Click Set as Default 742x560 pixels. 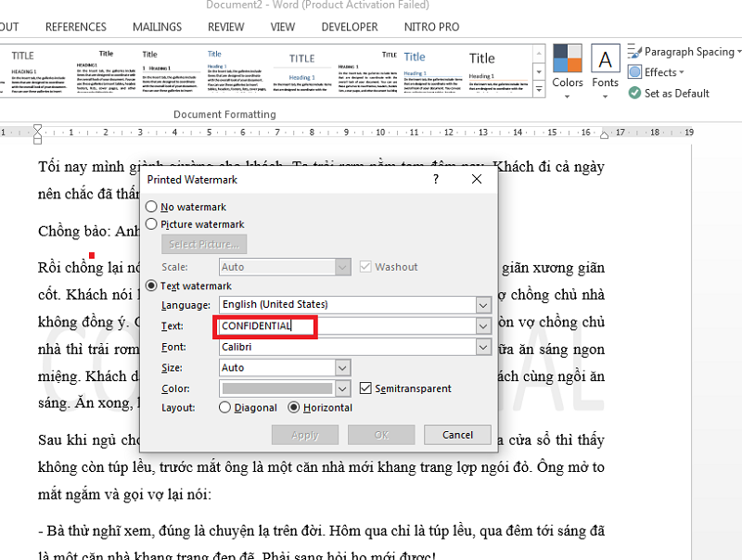pyautogui.click(x=669, y=93)
